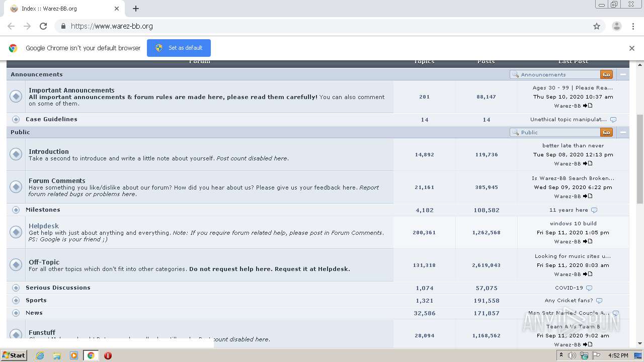The image size is (644, 362).
Task: Click the Sports subforum icon
Action: tap(16, 301)
